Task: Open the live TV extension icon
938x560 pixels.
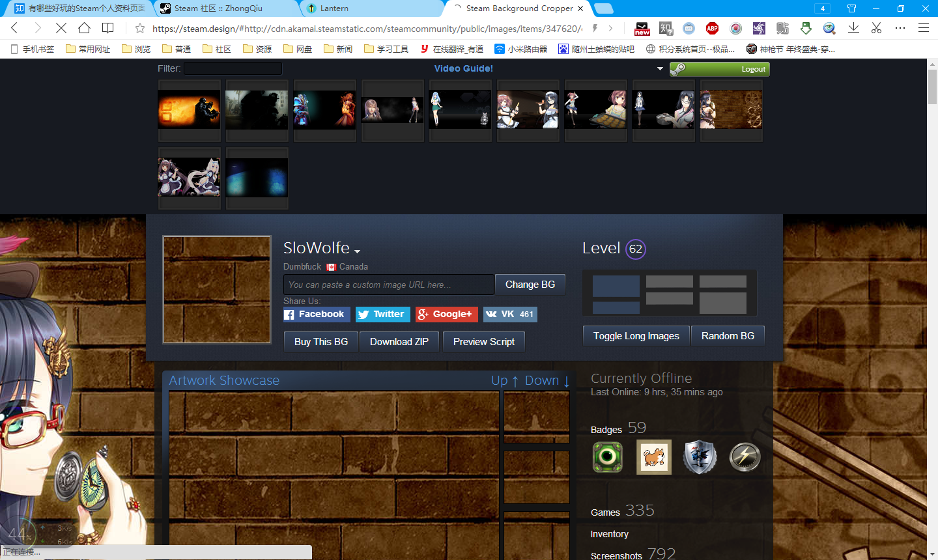Action: [689, 28]
